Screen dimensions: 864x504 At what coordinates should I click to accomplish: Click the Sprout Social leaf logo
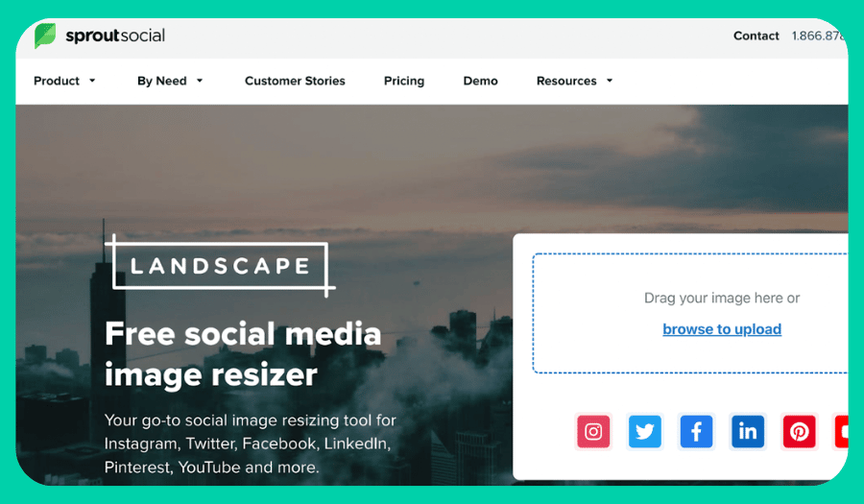[45, 36]
